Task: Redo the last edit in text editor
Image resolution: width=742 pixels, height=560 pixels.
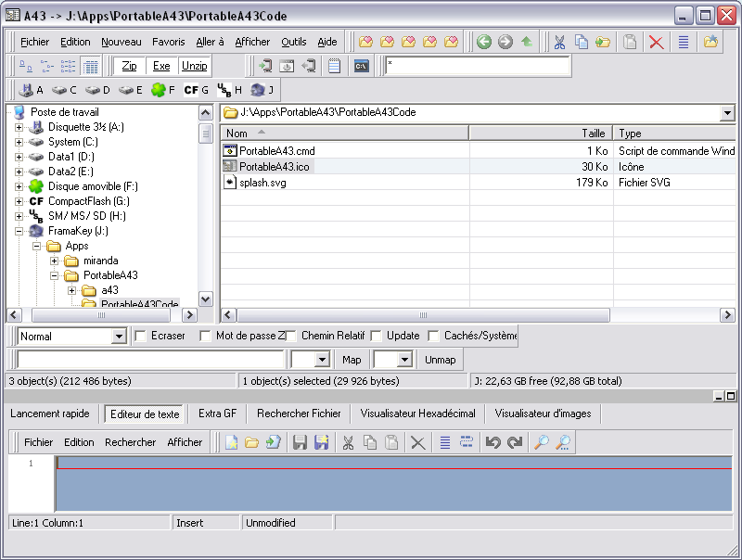Action: [x=515, y=442]
